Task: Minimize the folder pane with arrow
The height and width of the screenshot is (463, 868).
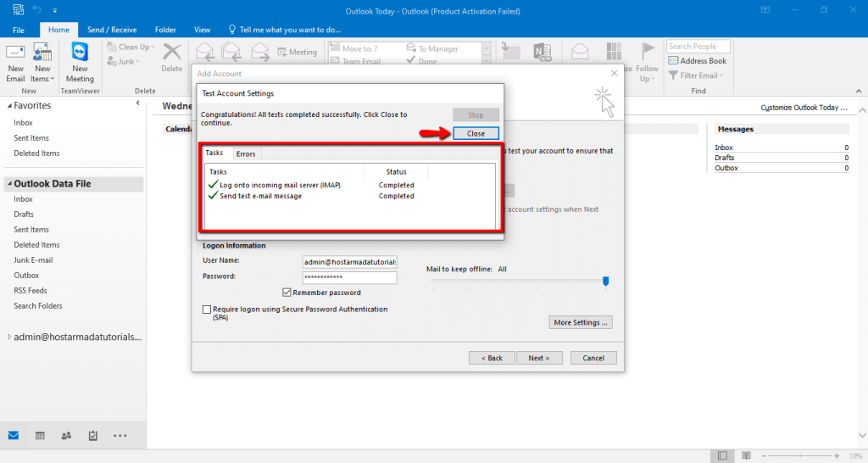Action: [x=138, y=103]
